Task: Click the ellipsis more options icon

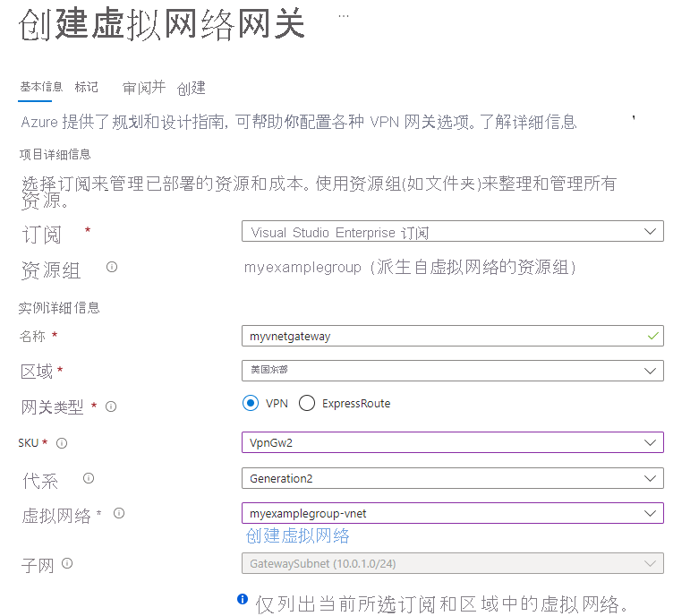Action: coord(344,16)
